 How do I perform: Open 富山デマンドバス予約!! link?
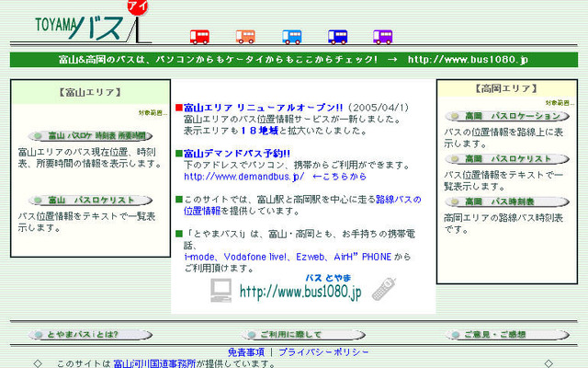(237, 154)
